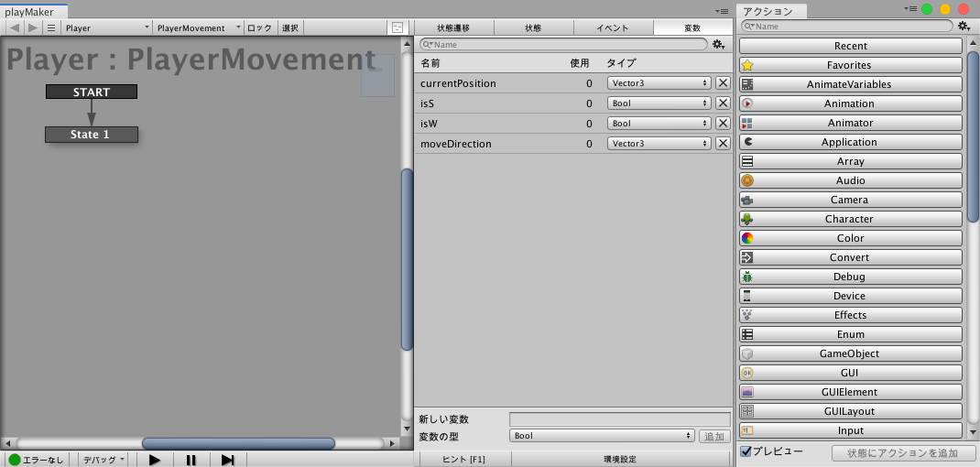Click the pause button
Screen dimensions: 980x467
[191, 460]
